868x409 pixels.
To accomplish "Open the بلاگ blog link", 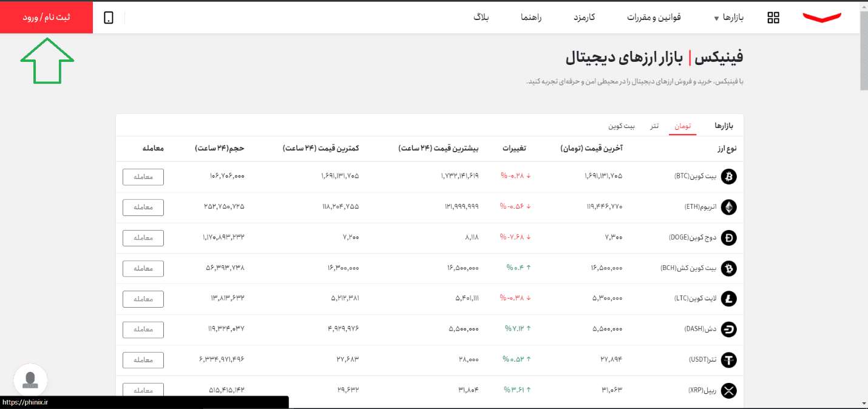I will tap(481, 18).
